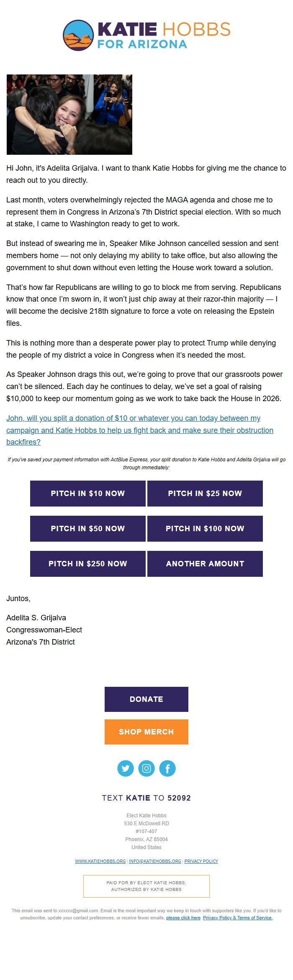Click the Katie Hobbs for Arizona logo
Viewport: 293px width, 980px height.
(146, 36)
